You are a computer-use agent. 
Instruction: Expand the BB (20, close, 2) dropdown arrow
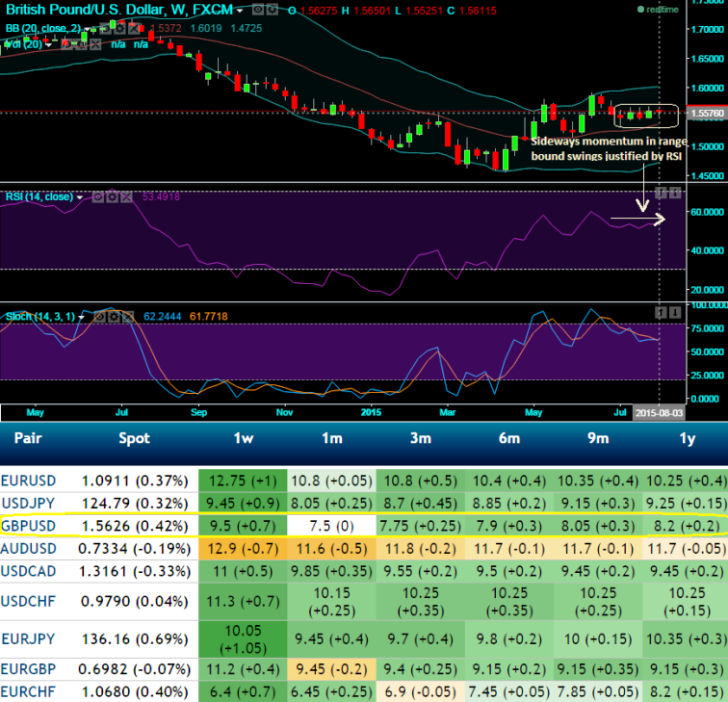(84, 28)
